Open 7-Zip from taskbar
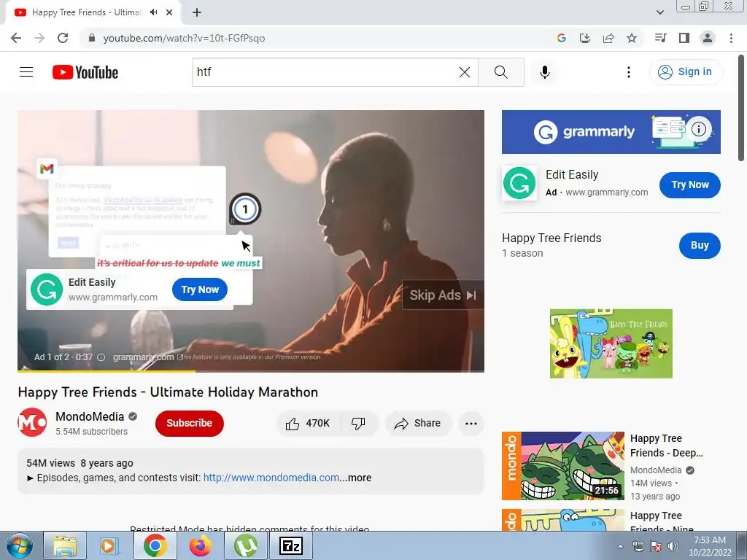Screen dimensions: 747x560 click(x=291, y=545)
